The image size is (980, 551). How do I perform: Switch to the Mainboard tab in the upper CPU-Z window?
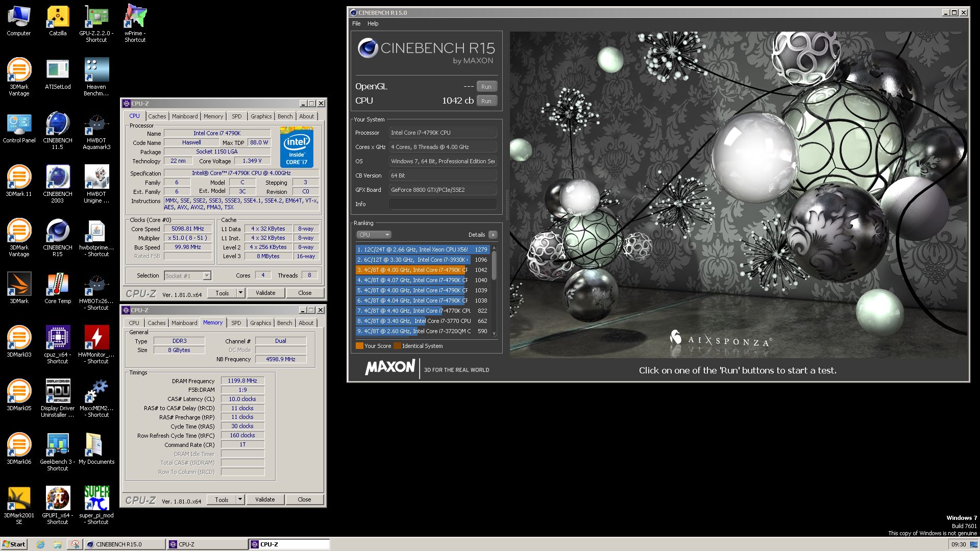click(185, 116)
